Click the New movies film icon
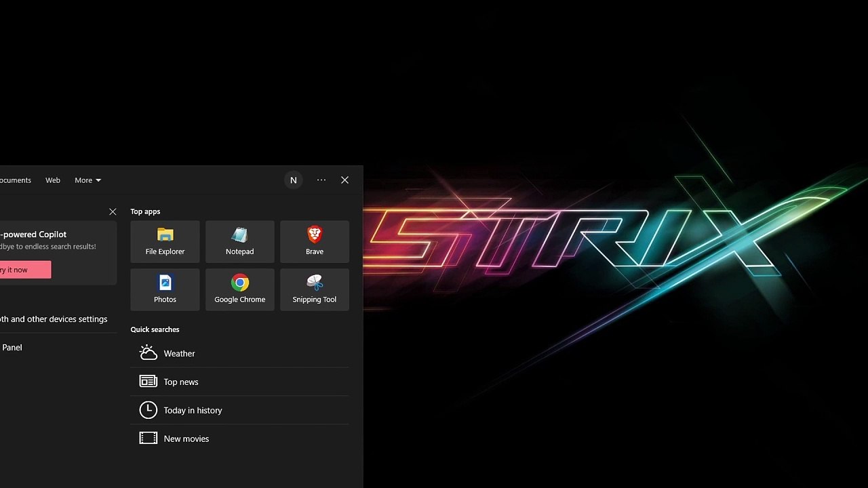868x488 pixels. 148,439
